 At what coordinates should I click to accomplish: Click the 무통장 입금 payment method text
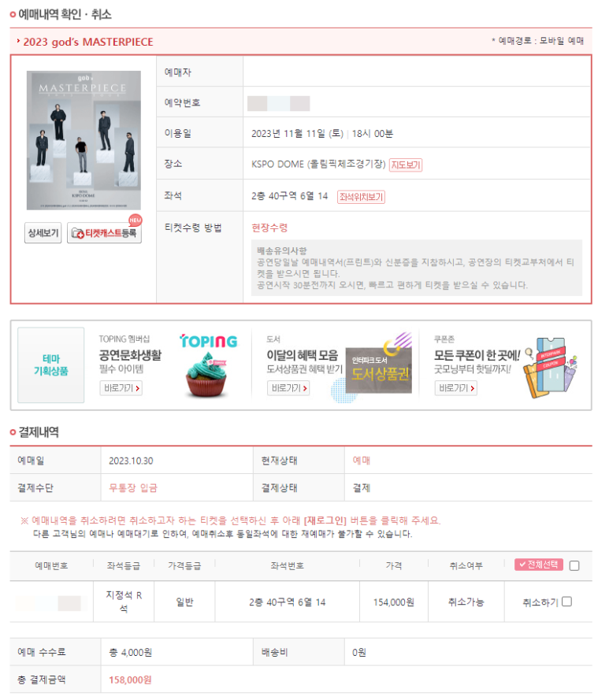click(x=133, y=488)
